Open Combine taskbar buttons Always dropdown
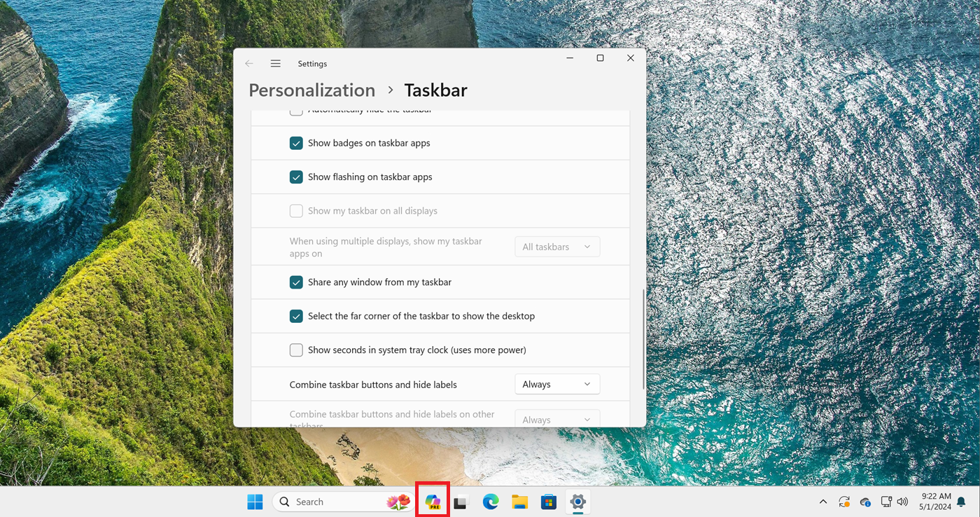The height and width of the screenshot is (517, 980). [557, 385]
